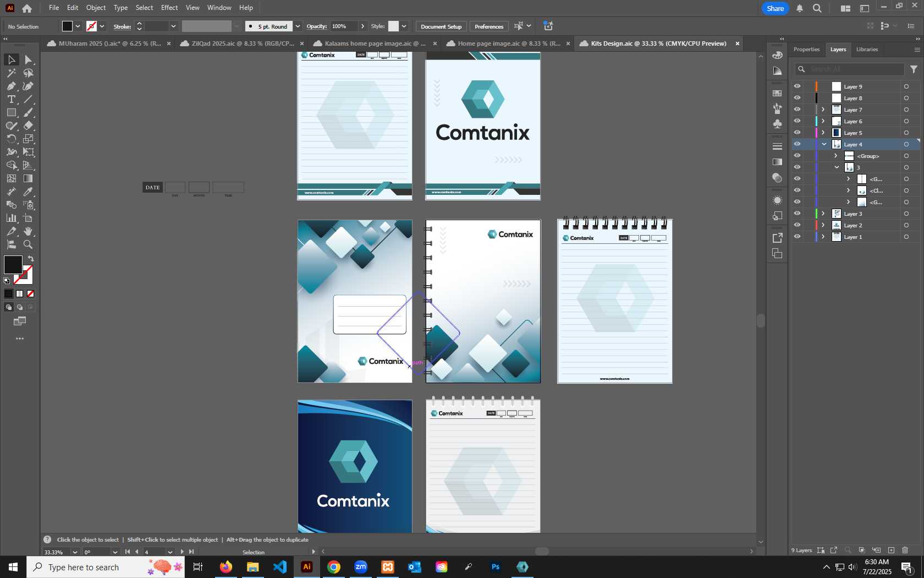Click the Fill color swatch in toolbar
924x578 pixels.
[13, 265]
